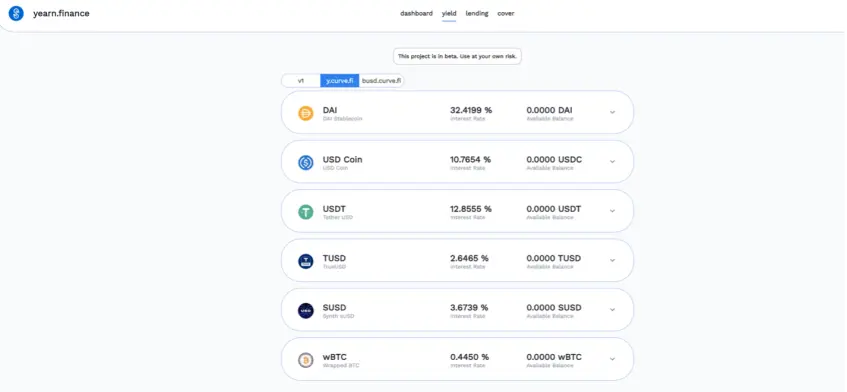The height and width of the screenshot is (392, 847).
Task: Click the DAI Stablecoin subtitle
Action: tap(342, 119)
